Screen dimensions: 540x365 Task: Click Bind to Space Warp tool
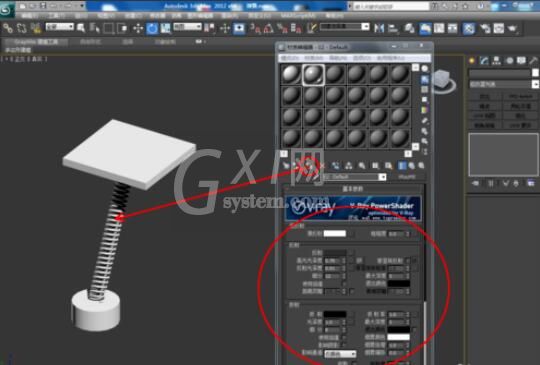pyautogui.click(x=36, y=28)
